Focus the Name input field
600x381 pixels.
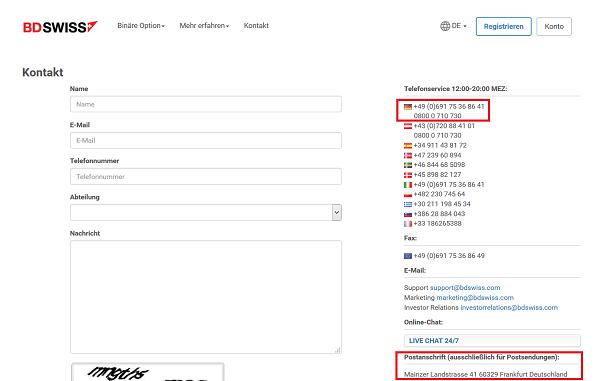coord(205,104)
